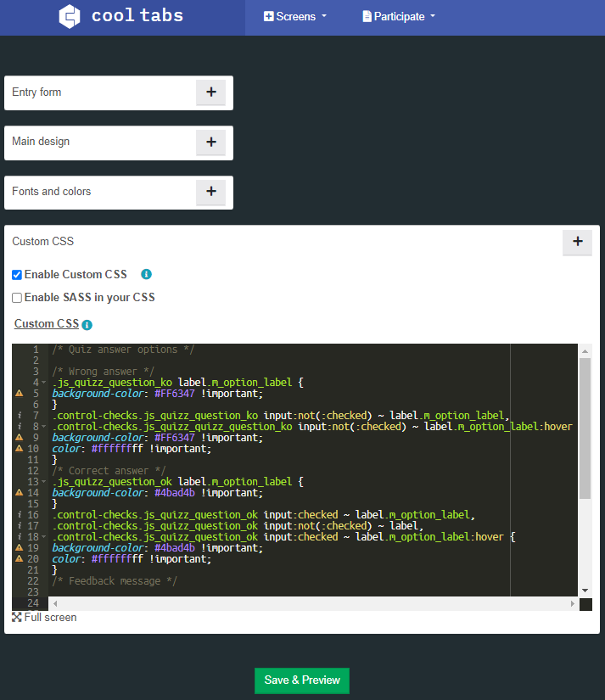
Task: Uncheck Enable Custom CSS checkbox
Action: 17,275
